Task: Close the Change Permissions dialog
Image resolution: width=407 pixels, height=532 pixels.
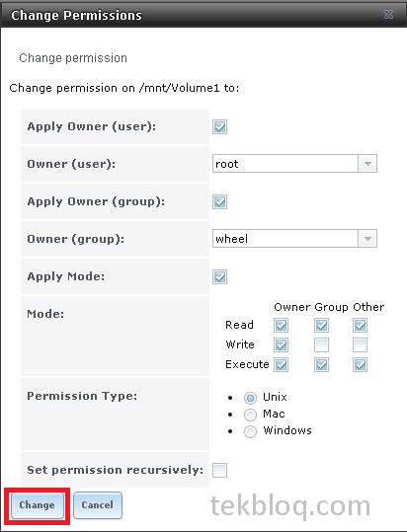Action: pyautogui.click(x=388, y=14)
